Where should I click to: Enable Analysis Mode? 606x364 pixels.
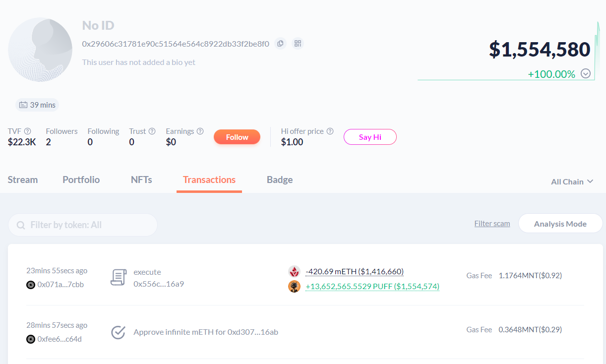coord(560,224)
